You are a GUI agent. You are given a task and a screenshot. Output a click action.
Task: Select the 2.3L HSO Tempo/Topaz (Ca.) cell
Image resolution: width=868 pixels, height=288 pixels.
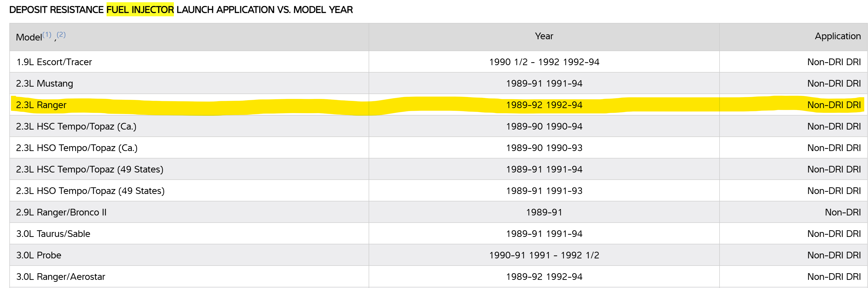pos(77,148)
